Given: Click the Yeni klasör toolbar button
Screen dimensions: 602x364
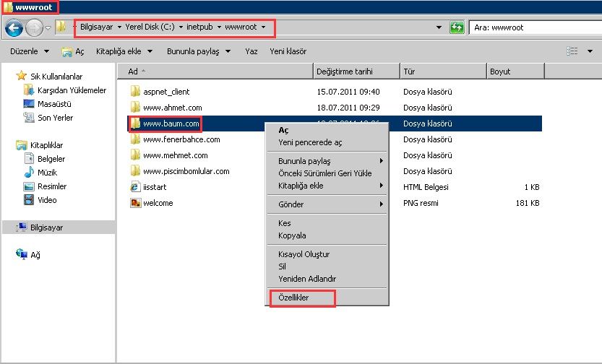Looking at the screenshot, I should (x=288, y=51).
